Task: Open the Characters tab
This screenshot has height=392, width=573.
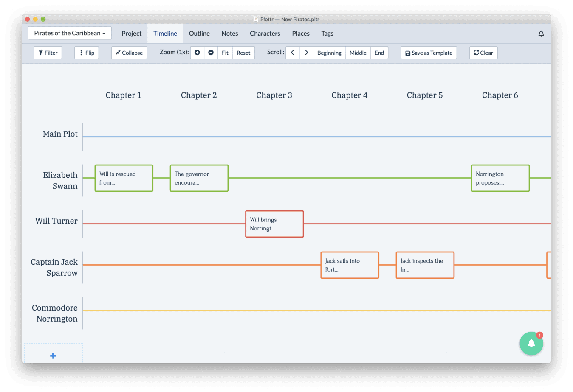Action: [x=265, y=34]
